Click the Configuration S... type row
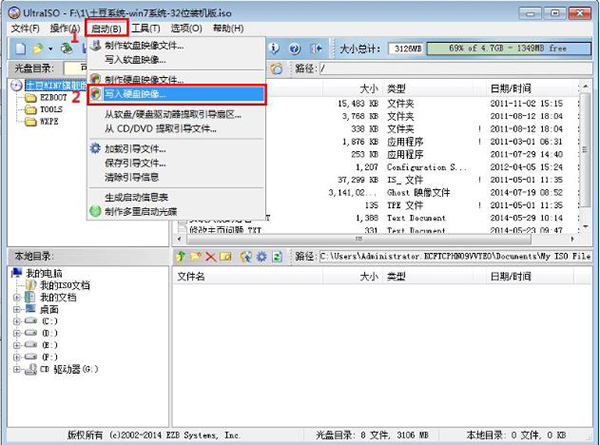 (x=426, y=167)
